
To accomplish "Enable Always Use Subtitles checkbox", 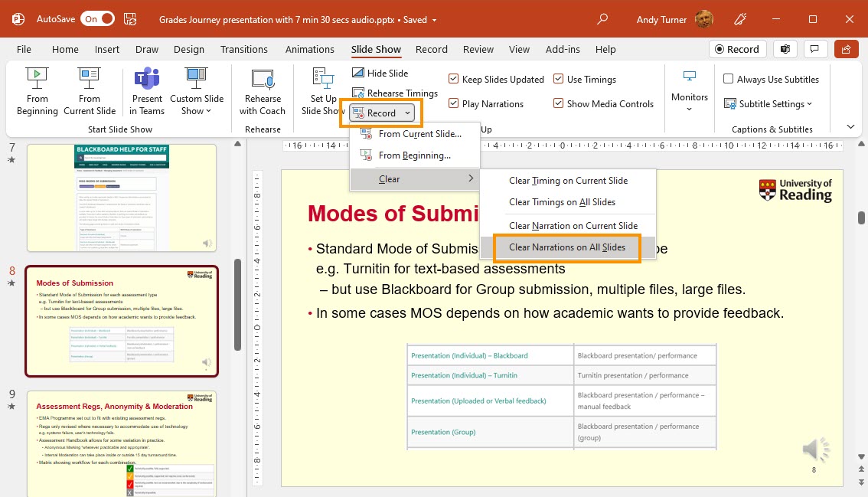I will pos(729,80).
